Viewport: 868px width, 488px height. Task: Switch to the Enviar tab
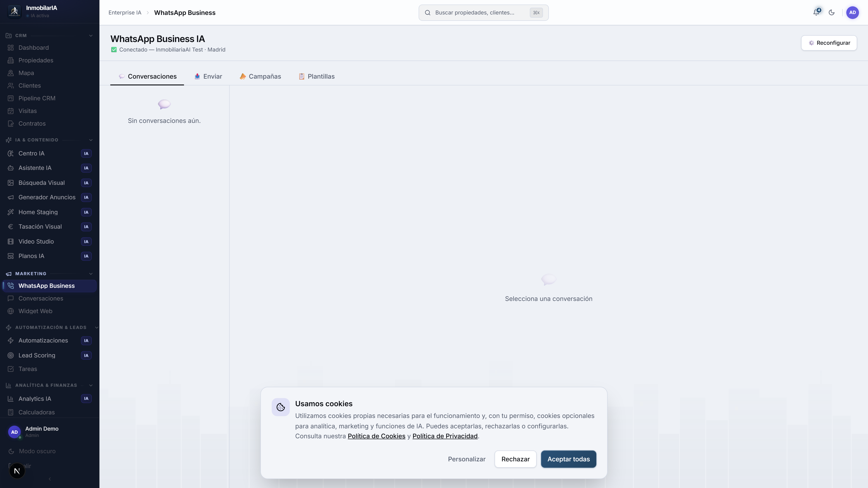[208, 76]
